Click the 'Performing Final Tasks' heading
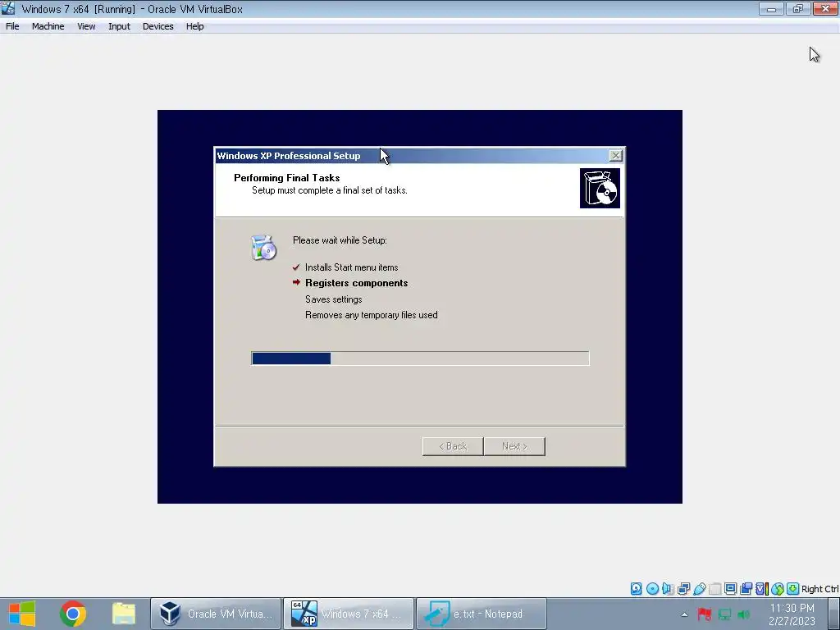The image size is (840, 630). tap(286, 178)
